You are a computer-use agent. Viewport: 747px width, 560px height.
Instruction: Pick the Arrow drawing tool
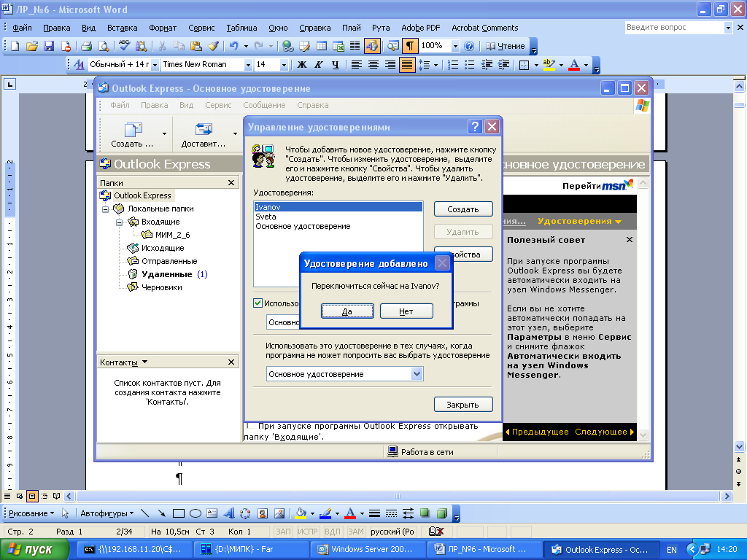tap(162, 513)
